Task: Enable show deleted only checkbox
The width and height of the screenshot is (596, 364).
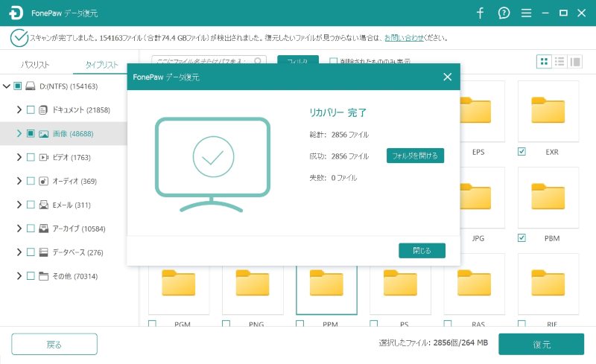Action: click(333, 61)
